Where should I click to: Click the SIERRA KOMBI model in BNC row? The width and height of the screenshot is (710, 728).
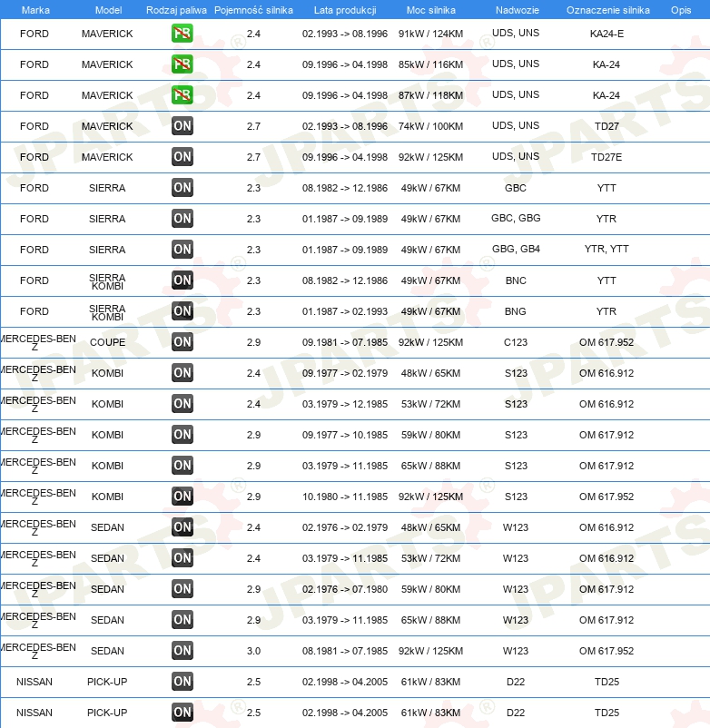click(x=107, y=281)
